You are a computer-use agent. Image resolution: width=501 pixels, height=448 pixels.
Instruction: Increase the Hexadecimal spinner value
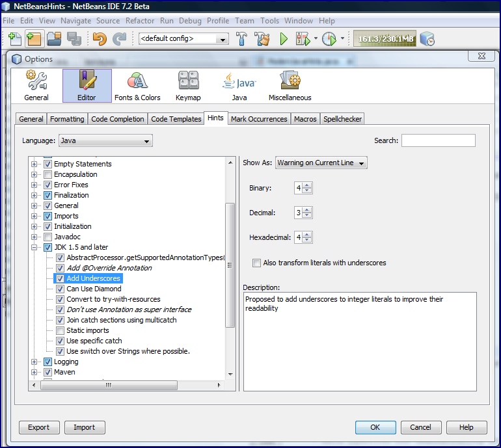click(x=306, y=235)
